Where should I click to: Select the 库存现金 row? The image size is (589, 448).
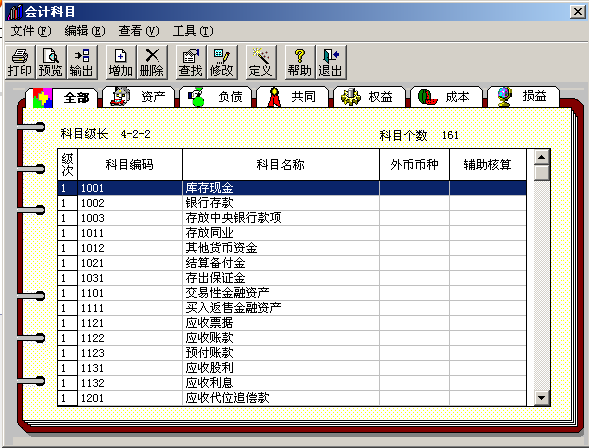click(292, 188)
